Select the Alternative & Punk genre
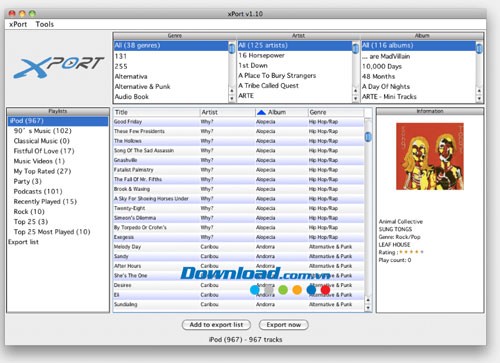Screen dimensions: 500x363 click(x=171, y=86)
